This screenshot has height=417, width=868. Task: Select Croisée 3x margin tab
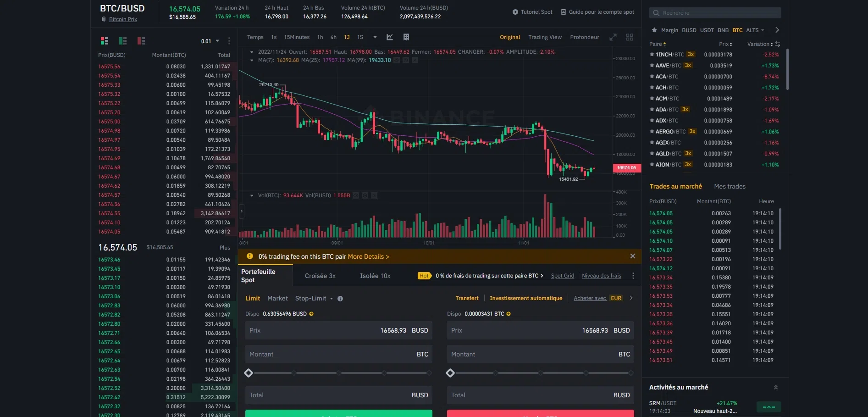320,276
